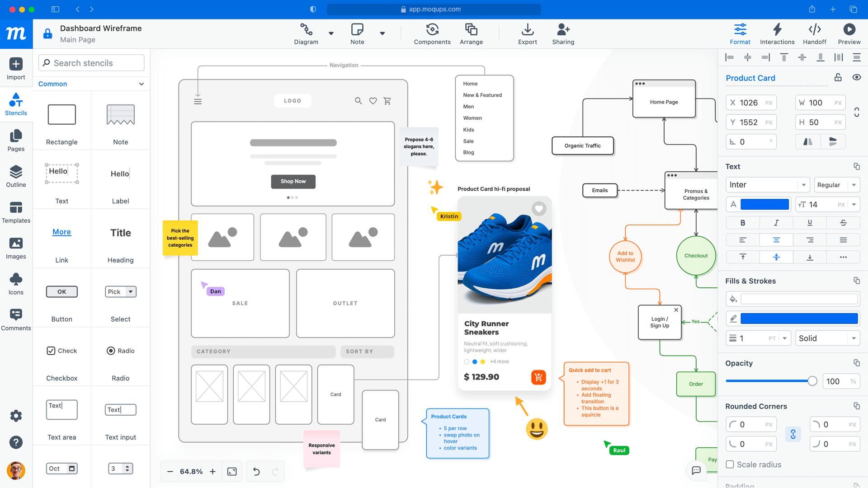868x488 pixels.
Task: Switch to the Pages panel
Action: (16, 141)
